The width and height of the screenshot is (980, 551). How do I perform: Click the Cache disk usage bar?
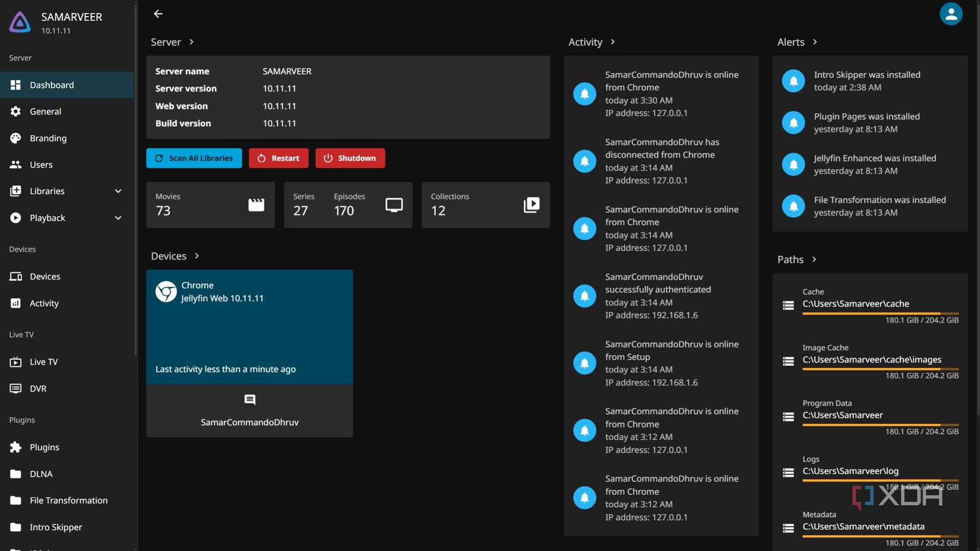pyautogui.click(x=881, y=313)
